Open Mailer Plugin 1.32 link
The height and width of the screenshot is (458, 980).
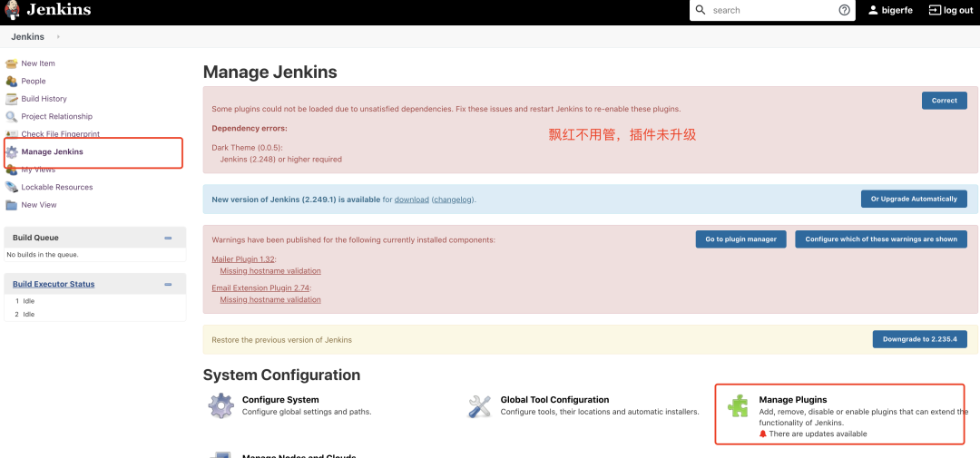pos(243,258)
